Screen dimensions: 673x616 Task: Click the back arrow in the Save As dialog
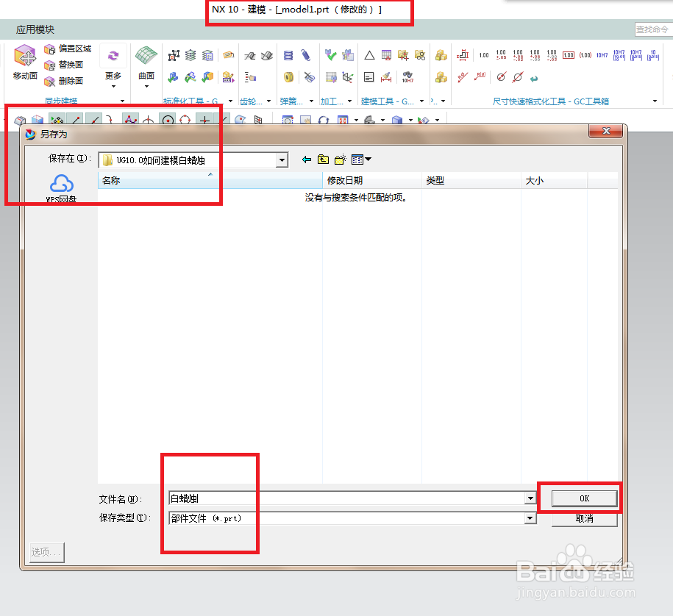tap(307, 159)
